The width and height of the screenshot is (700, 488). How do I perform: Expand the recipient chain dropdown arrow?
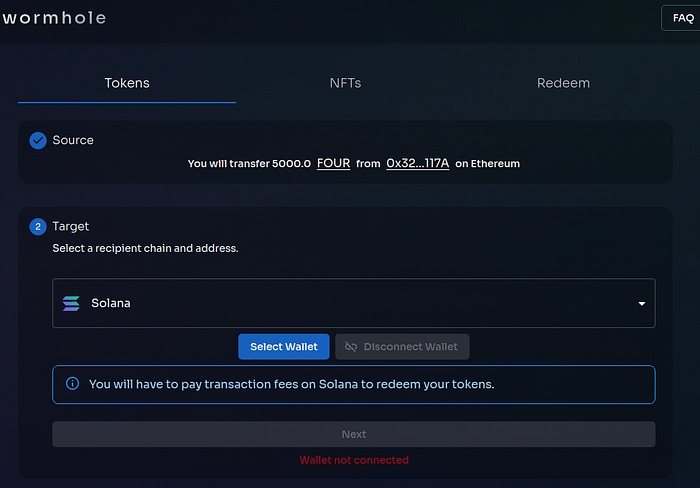tap(641, 304)
